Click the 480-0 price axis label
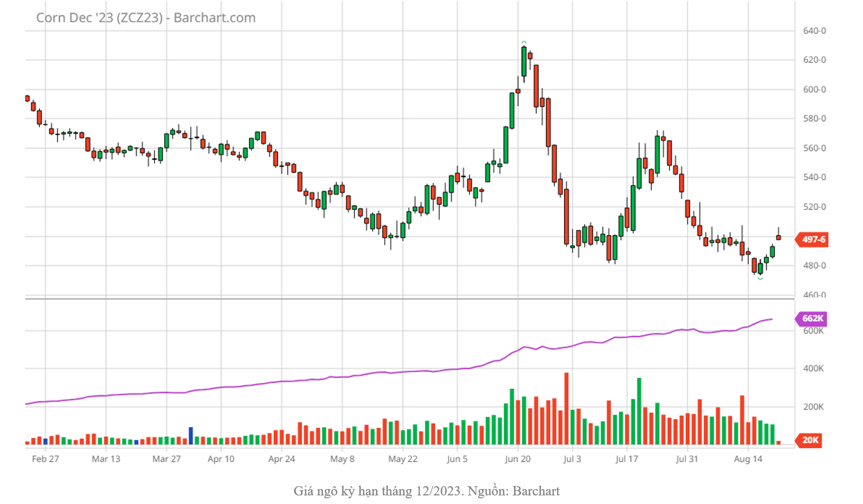Screen dimensions: 863x504 pyautogui.click(x=814, y=265)
